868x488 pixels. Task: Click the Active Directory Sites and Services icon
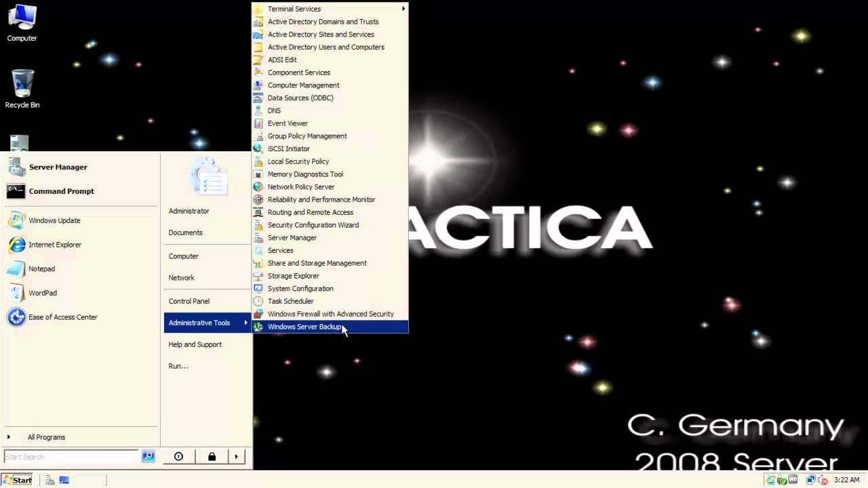click(258, 35)
